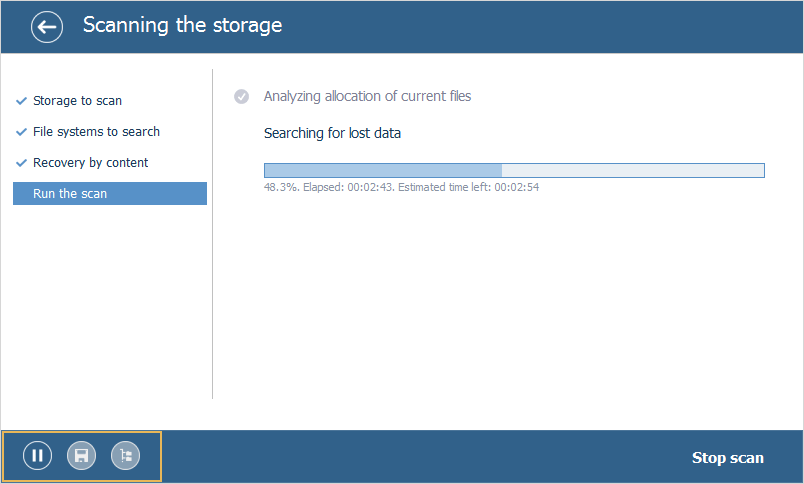804x484 pixels.
Task: Pause the running scan
Action: pyautogui.click(x=37, y=456)
